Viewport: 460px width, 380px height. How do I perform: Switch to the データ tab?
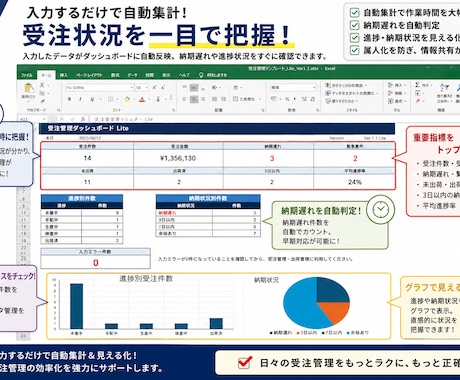(x=132, y=75)
